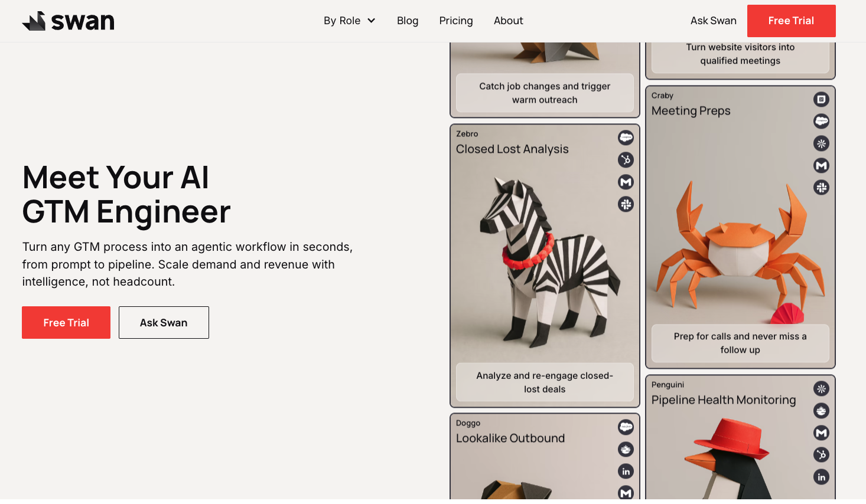Click the red Free Trial header button
This screenshot has height=504, width=866.
791,21
